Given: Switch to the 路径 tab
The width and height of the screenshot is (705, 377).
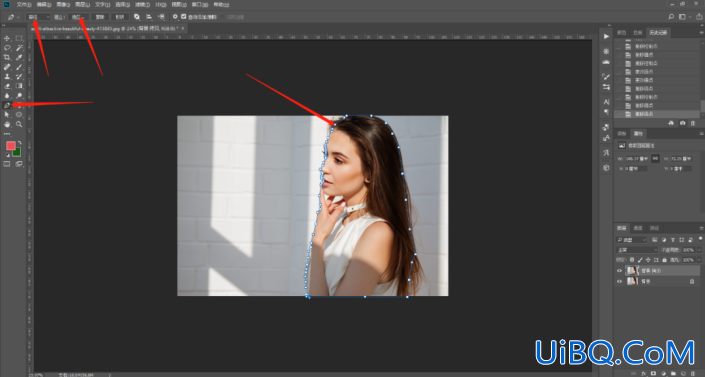Looking at the screenshot, I should pos(654,228).
